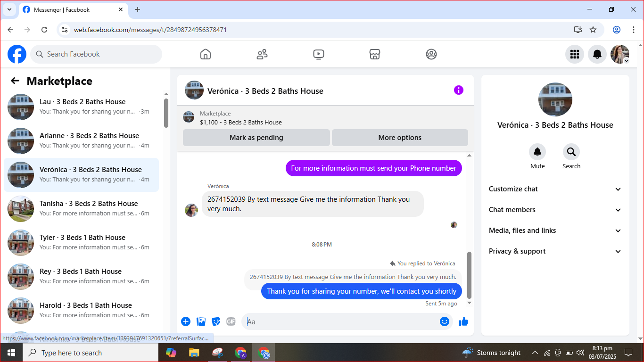Image resolution: width=644 pixels, height=362 pixels.
Task: Open Chrome's three-dot menu
Action: tap(633, 30)
